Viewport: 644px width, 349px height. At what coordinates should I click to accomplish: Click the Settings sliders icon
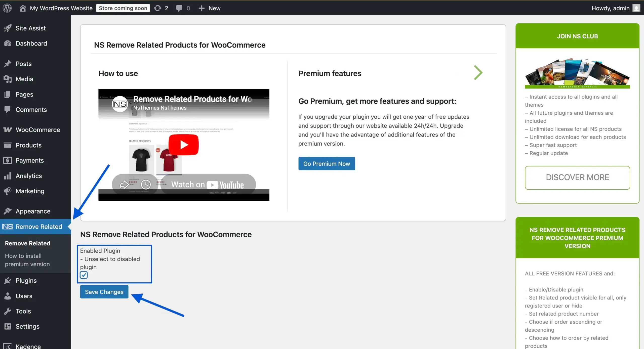(8, 326)
